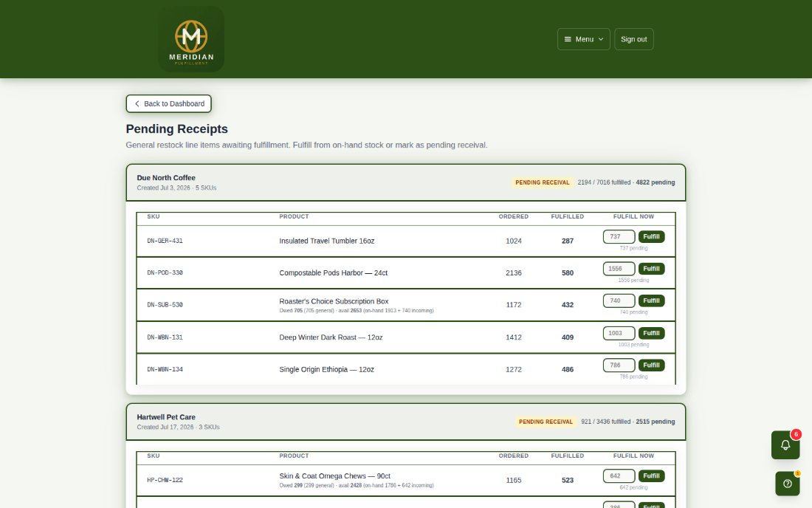Click product name Roaster's Choice Subscription Box
This screenshot has height=508, width=812.
click(334, 301)
